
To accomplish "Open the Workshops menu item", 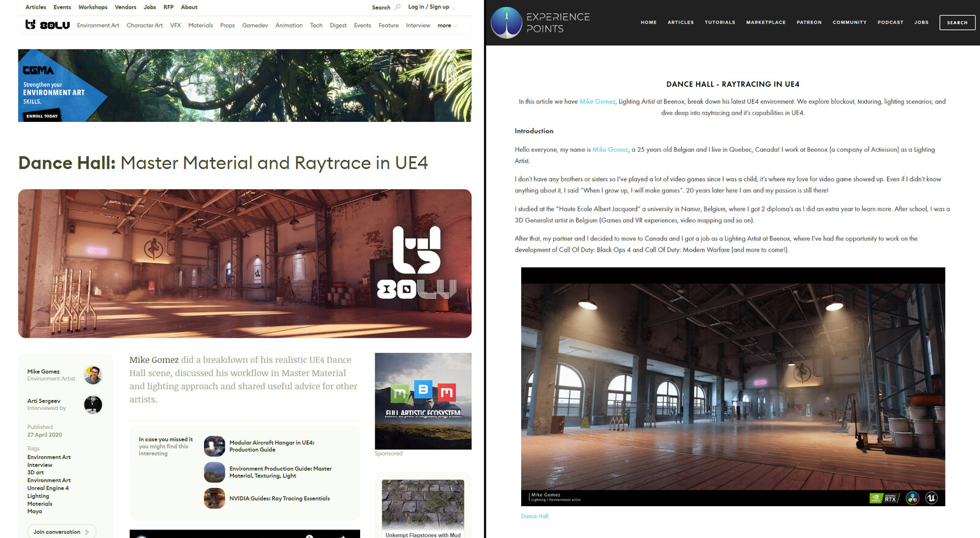I will (x=92, y=7).
